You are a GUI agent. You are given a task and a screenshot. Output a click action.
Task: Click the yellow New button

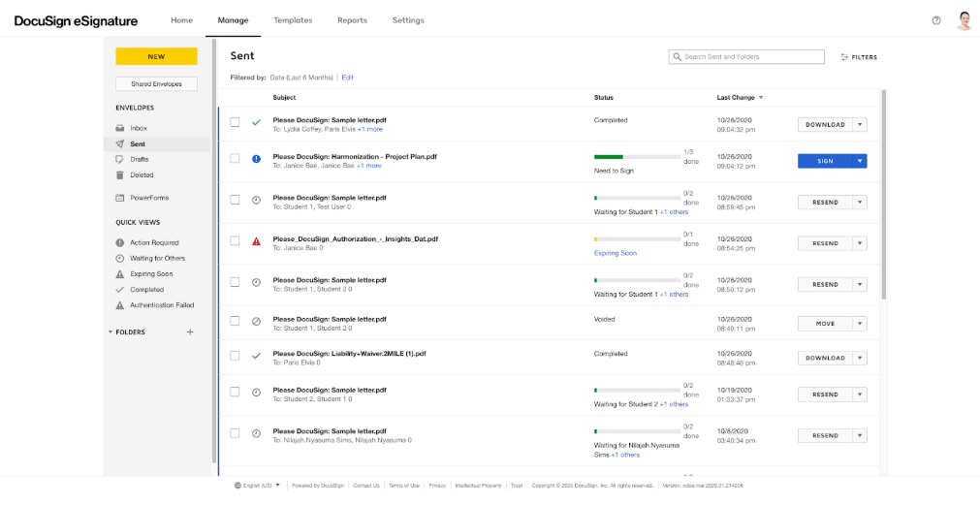click(156, 57)
